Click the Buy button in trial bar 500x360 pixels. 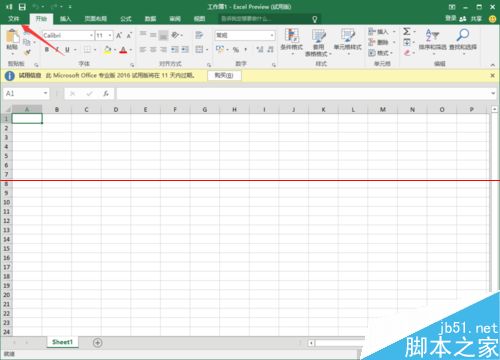point(224,75)
